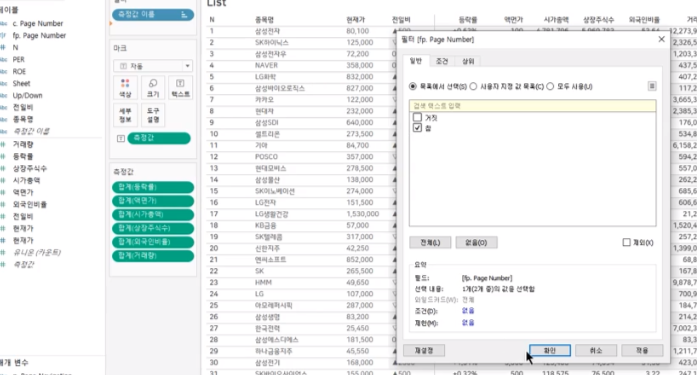Select the 모두 사용(U) radio option
This screenshot has height=375, width=698.
pos(550,86)
